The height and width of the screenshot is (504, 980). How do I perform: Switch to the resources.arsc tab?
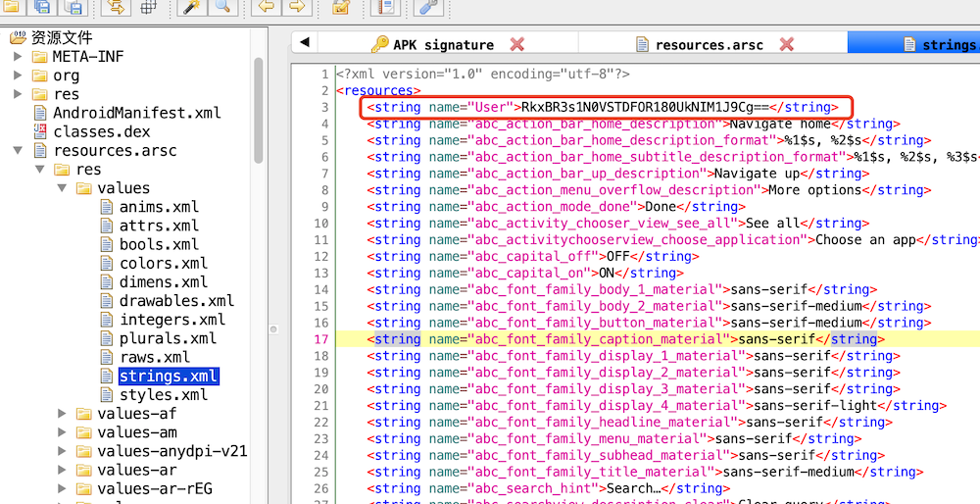tap(712, 44)
